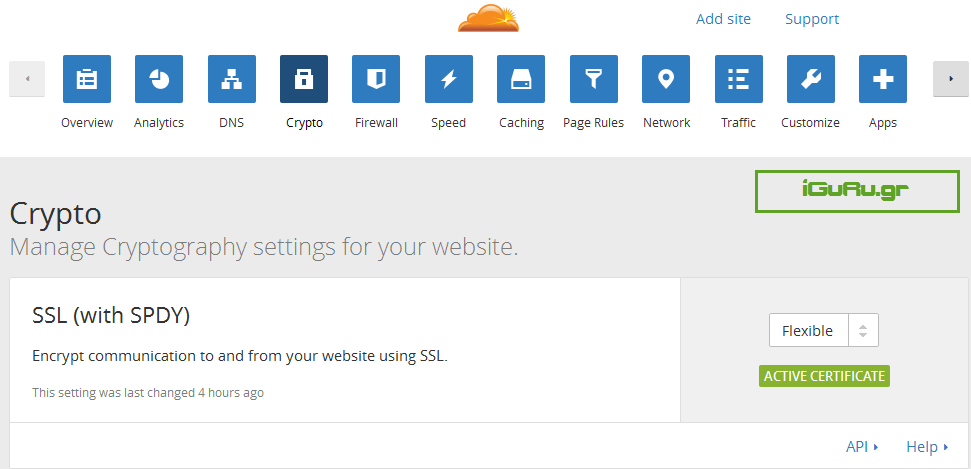971x469 pixels.
Task: Click the Page Rules funnel icon
Action: (593, 79)
